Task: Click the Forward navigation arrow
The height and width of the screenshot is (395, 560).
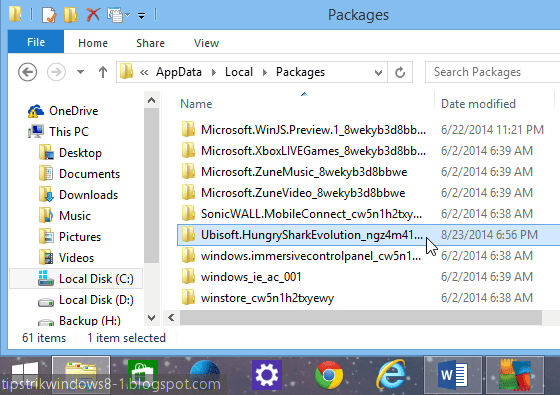Action: click(56, 72)
